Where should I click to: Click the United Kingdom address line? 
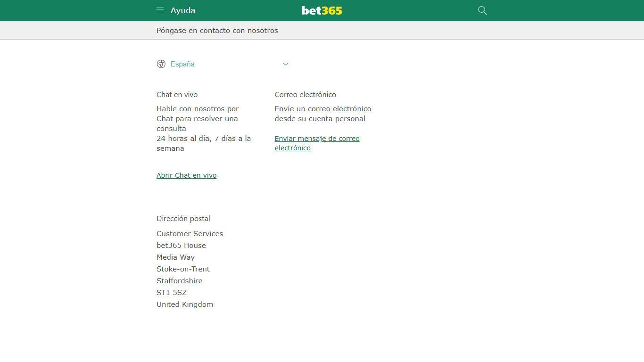click(x=185, y=304)
